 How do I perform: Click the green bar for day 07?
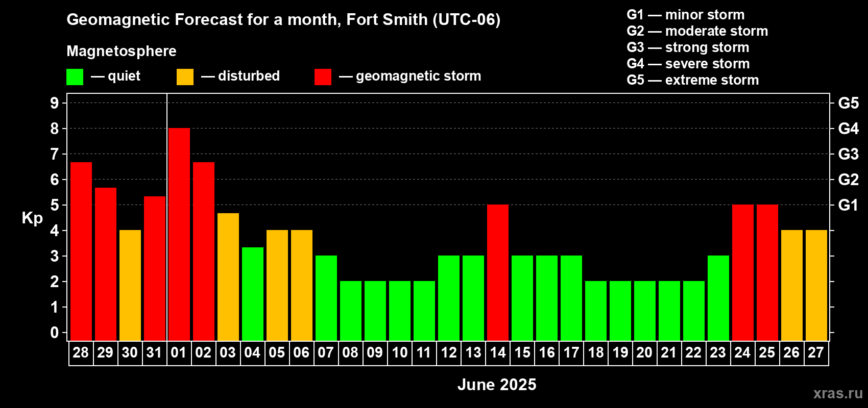326,298
